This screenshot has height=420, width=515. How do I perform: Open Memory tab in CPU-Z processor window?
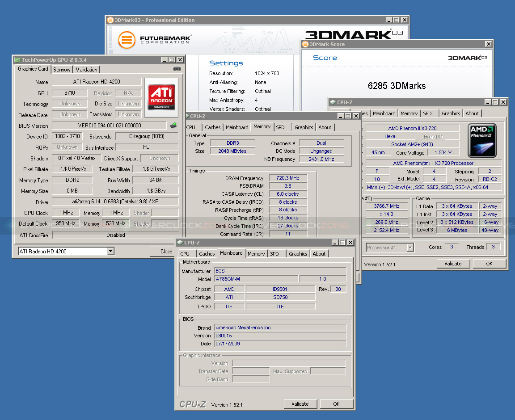(409, 113)
